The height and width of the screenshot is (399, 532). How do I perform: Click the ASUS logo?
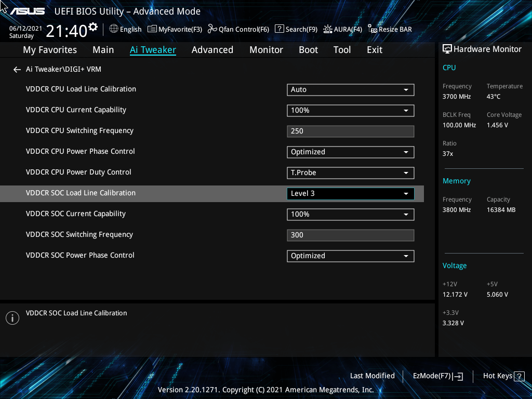pyautogui.click(x=27, y=11)
